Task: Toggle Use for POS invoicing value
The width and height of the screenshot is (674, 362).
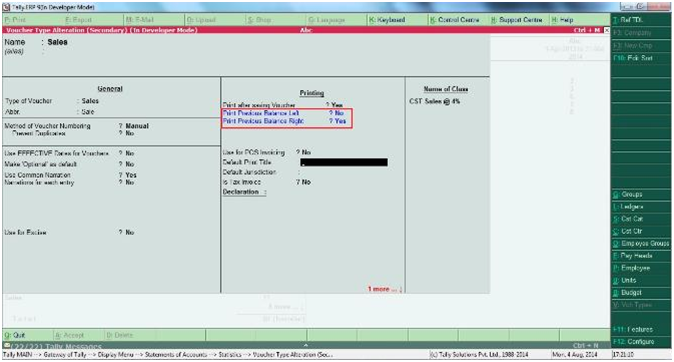Action: coord(306,153)
